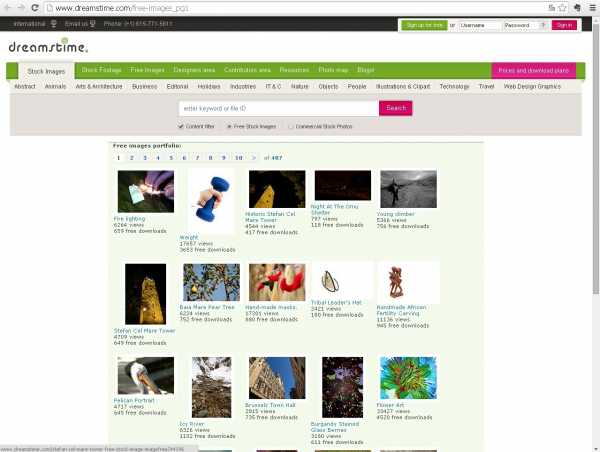Browse the Abstract category

point(25,86)
